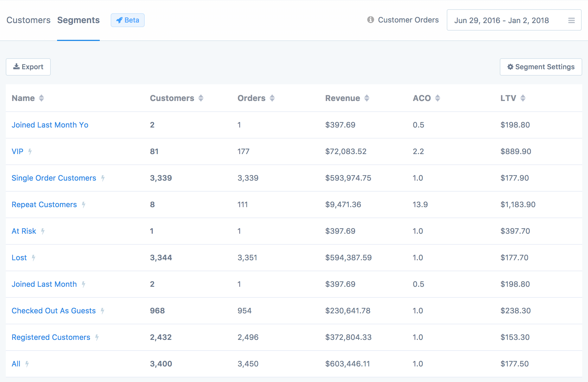Viewport: 588px width, 382px height.
Task: Click the rocket Beta badge
Action: [128, 20]
